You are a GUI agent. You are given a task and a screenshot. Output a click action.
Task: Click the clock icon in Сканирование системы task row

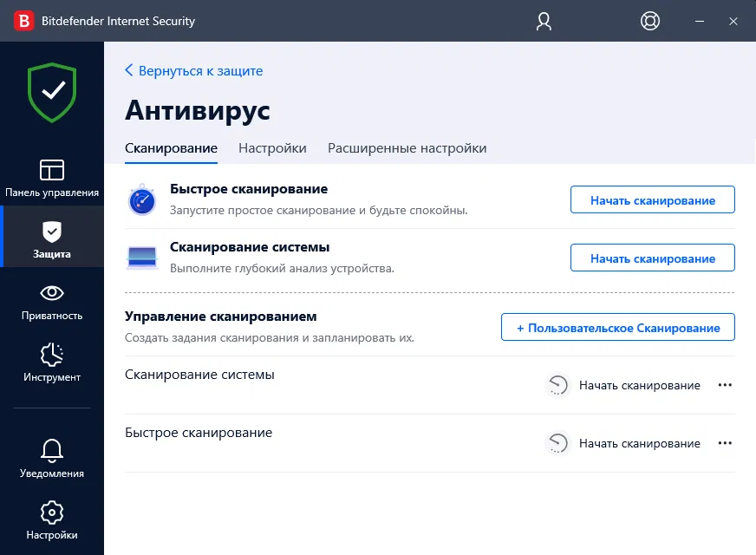(x=557, y=385)
